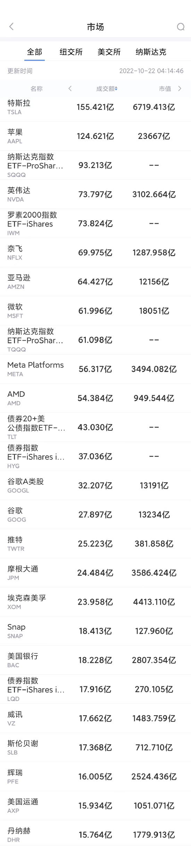Open the search magnifier icon
Screen dimensions: 191x868
[181, 27]
